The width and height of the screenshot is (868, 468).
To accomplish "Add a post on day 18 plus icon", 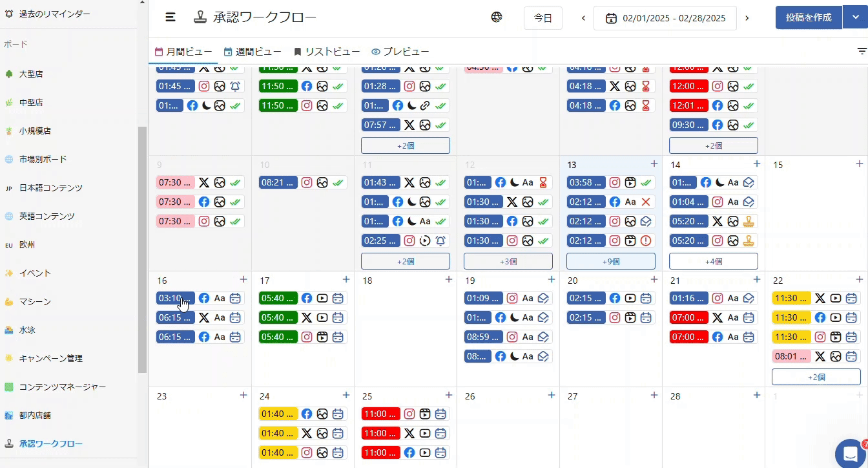I will [448, 280].
